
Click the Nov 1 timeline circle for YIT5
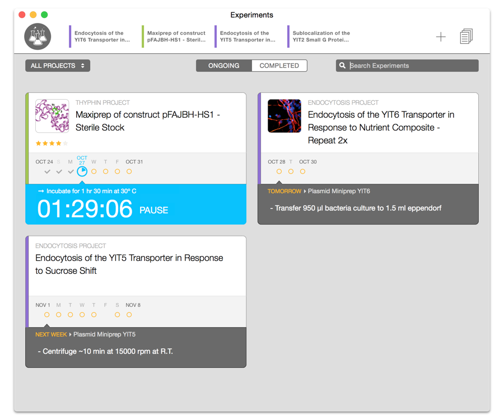coord(47,315)
